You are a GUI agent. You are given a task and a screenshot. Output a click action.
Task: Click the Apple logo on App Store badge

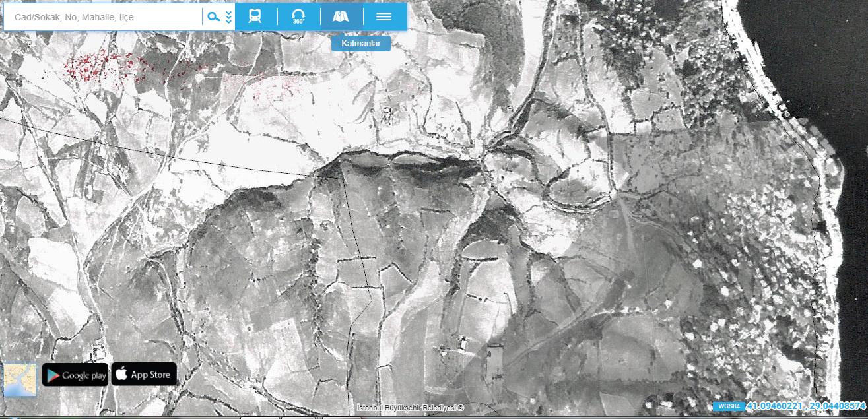[121, 374]
